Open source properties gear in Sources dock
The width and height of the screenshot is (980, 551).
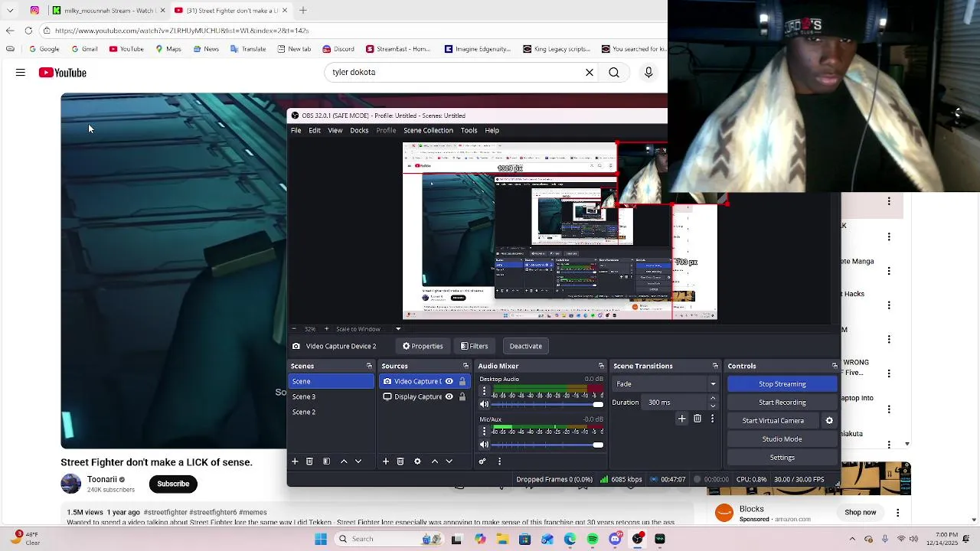(417, 461)
